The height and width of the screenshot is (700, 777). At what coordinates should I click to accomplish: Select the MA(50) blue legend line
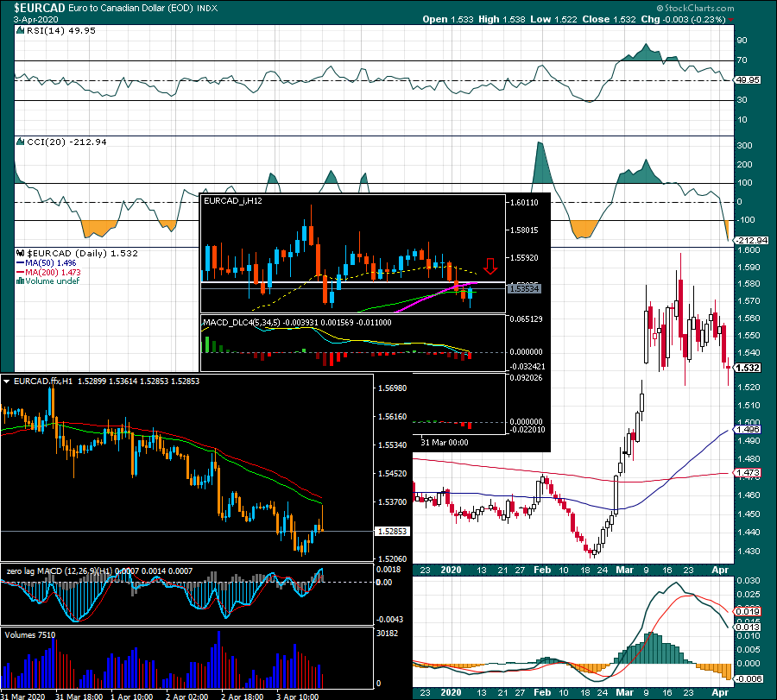click(x=21, y=263)
